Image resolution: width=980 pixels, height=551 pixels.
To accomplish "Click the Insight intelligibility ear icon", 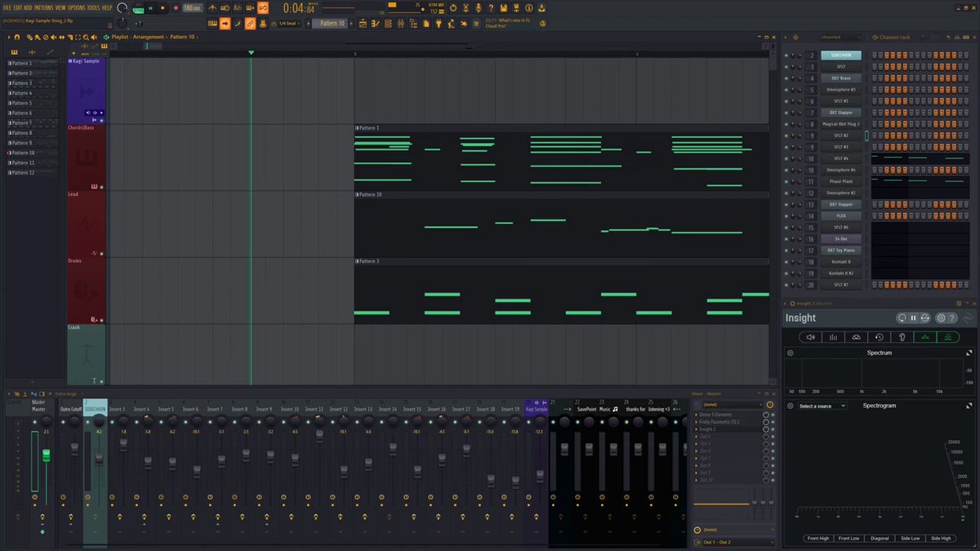I will pyautogui.click(x=902, y=336).
